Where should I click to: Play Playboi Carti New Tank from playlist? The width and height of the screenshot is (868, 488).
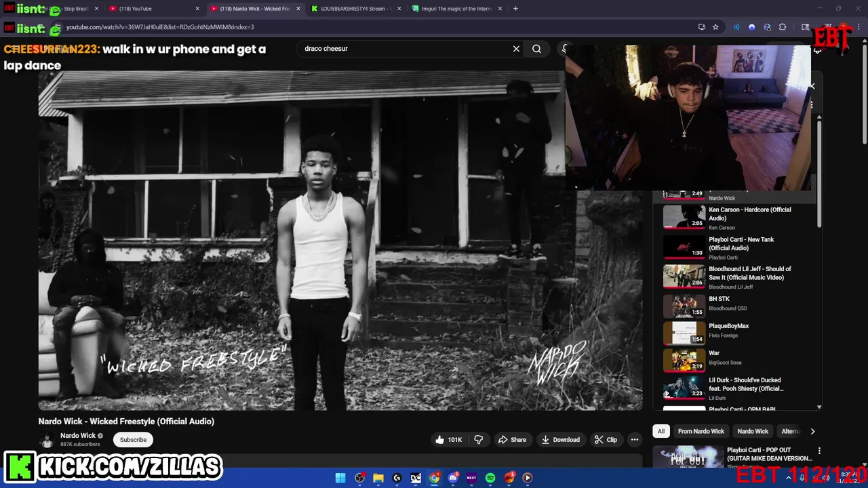736,247
